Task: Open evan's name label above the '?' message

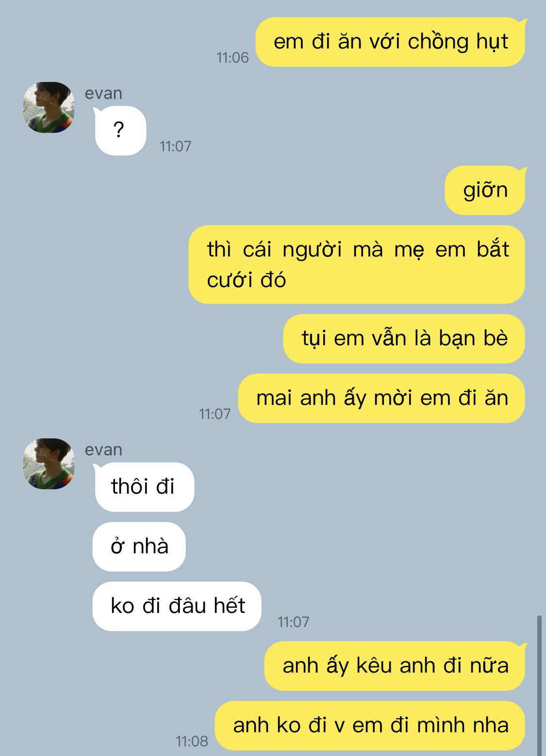Action: (x=103, y=93)
